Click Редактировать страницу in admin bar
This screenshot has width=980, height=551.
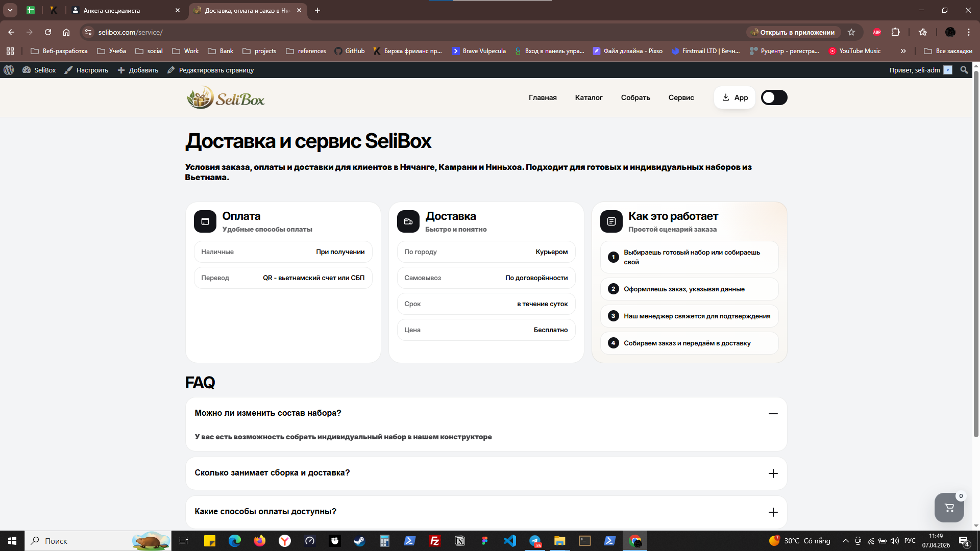tap(210, 70)
